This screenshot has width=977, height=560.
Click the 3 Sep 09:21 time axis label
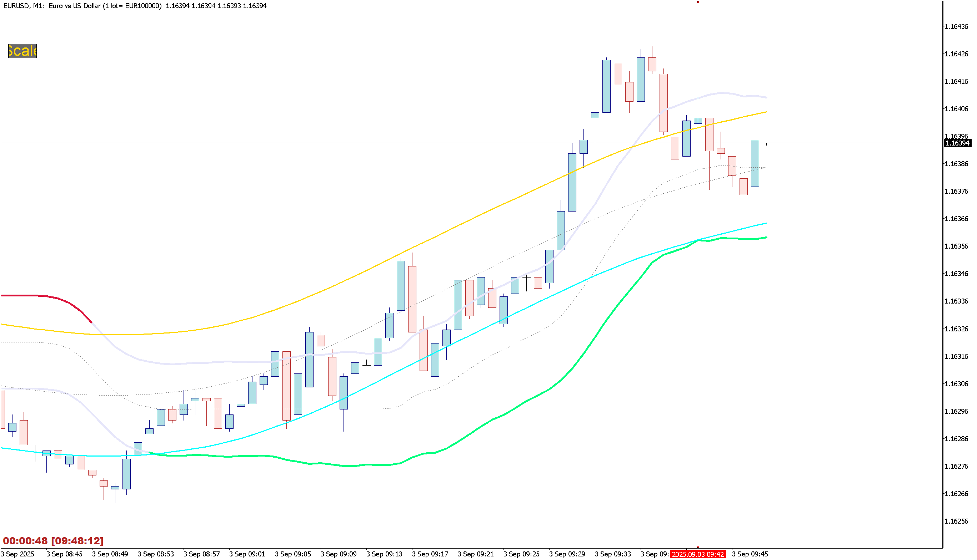(x=475, y=554)
